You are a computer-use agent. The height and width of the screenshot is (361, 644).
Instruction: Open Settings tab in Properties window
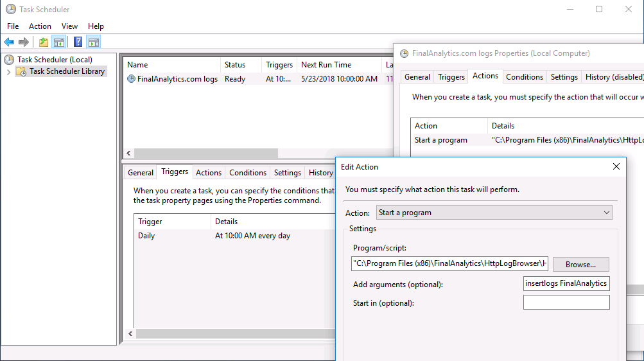[564, 77]
